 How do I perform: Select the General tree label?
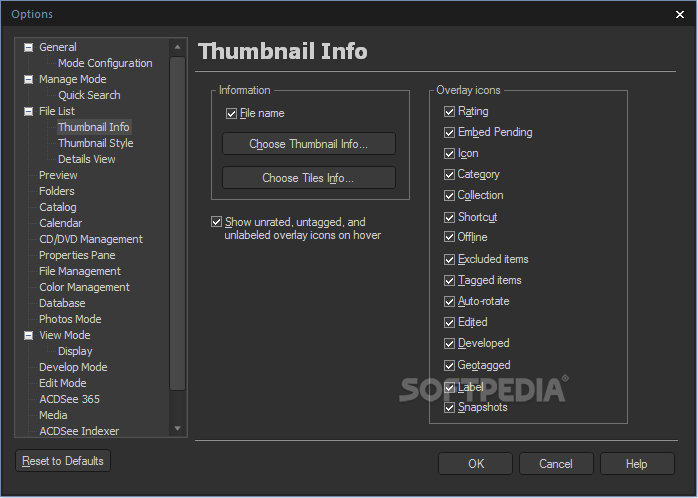coord(58,47)
